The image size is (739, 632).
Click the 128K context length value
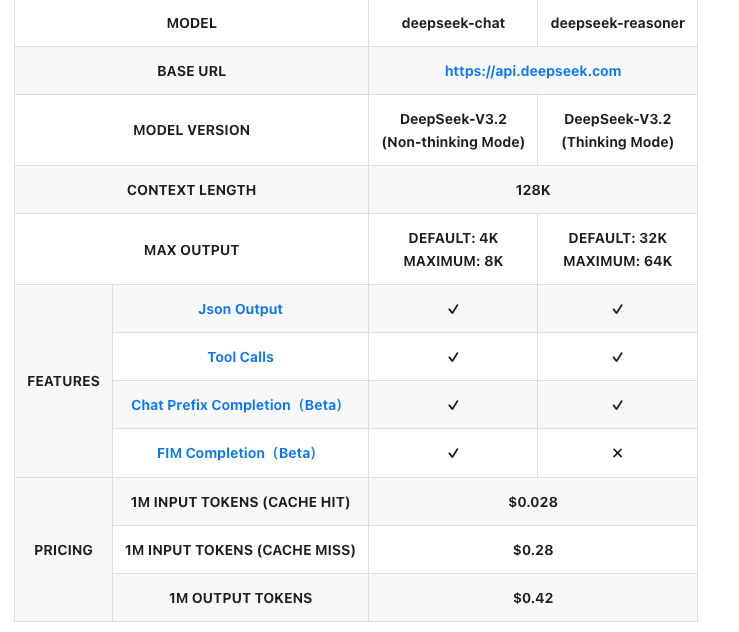[x=533, y=190]
